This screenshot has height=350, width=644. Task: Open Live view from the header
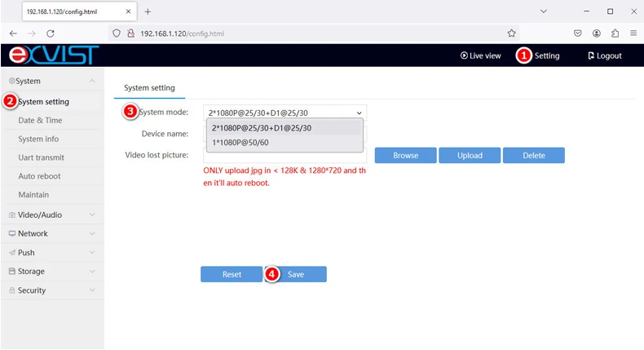[480, 55]
